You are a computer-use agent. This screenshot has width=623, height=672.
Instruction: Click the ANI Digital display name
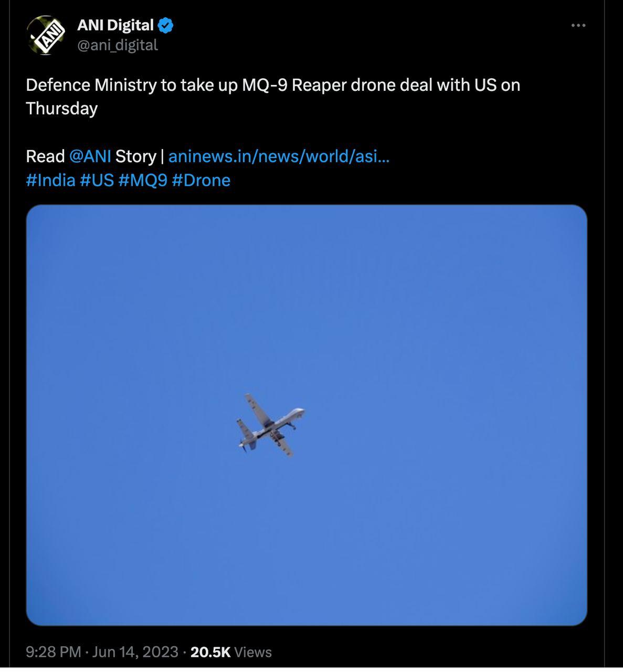tap(115, 25)
